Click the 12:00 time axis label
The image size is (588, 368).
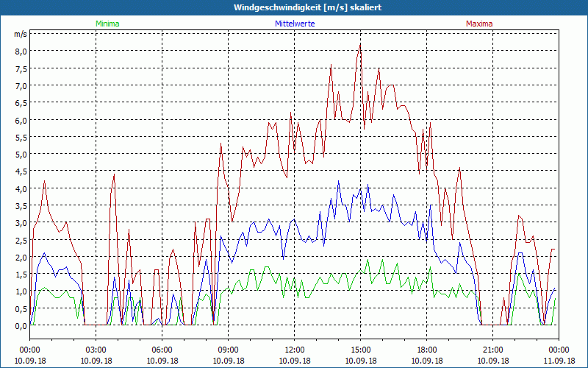coord(295,350)
